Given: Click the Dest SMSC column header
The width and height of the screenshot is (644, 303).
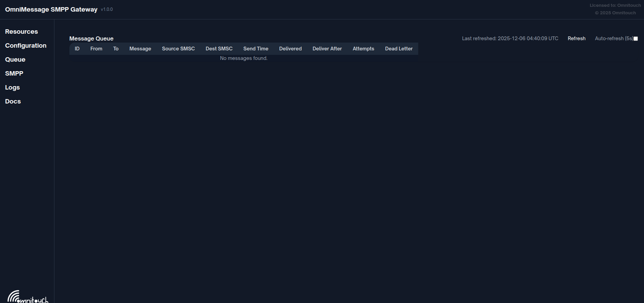Looking at the screenshot, I should coord(219,49).
